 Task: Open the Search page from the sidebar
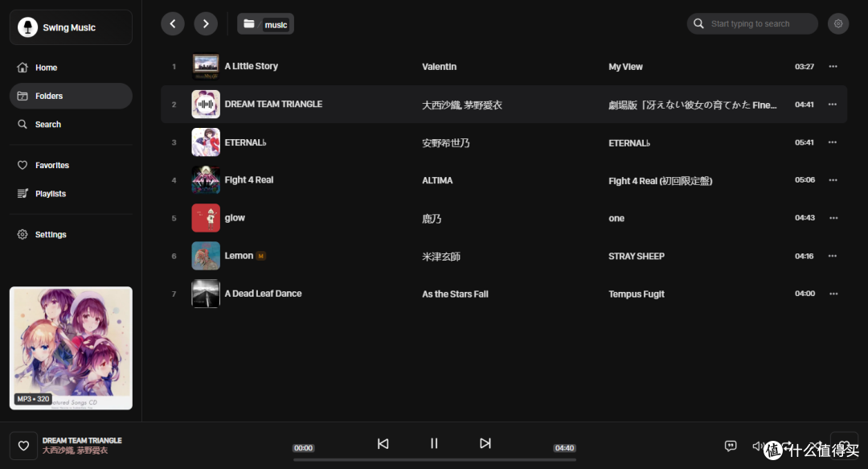point(49,124)
